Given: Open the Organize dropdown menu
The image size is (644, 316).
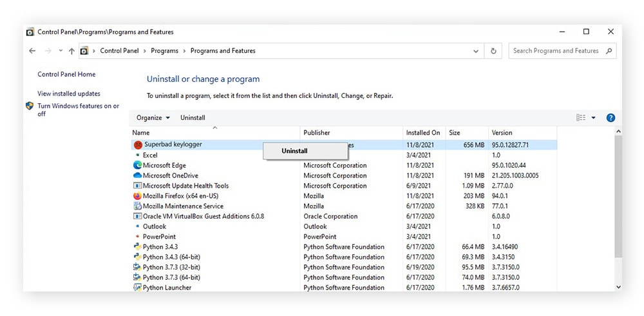Looking at the screenshot, I should click(x=153, y=117).
